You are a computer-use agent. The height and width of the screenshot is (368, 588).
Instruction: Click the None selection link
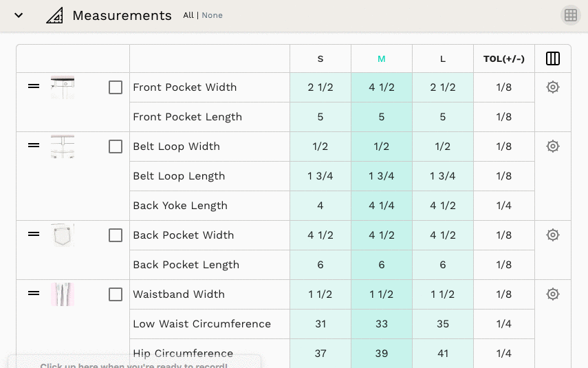click(213, 15)
